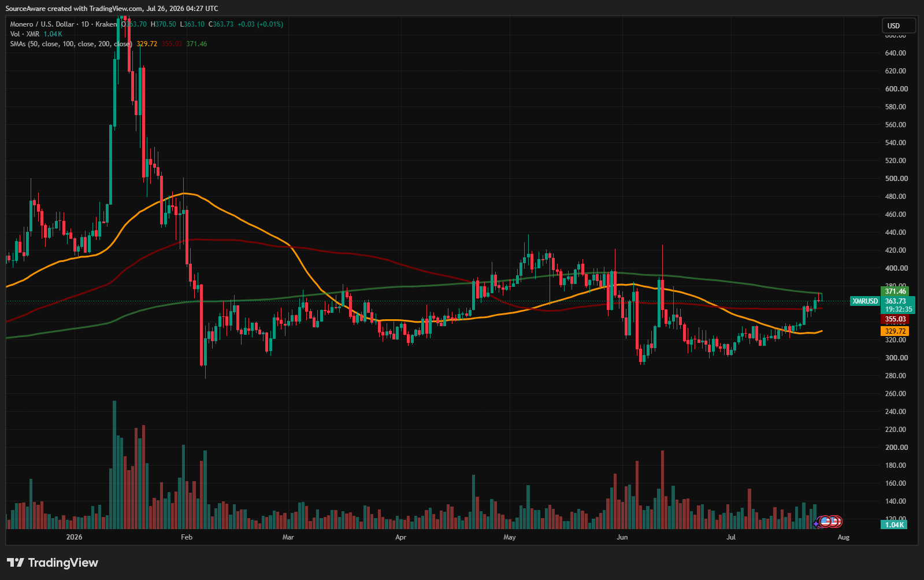The image size is (924, 580).
Task: Click the orange 329.72 SMA price tag
Action: [x=895, y=331]
